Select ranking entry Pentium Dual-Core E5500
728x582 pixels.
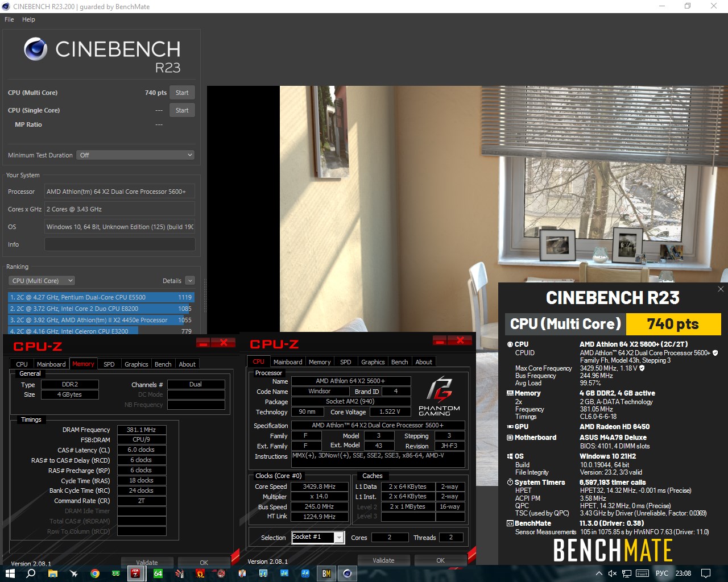[x=101, y=297]
